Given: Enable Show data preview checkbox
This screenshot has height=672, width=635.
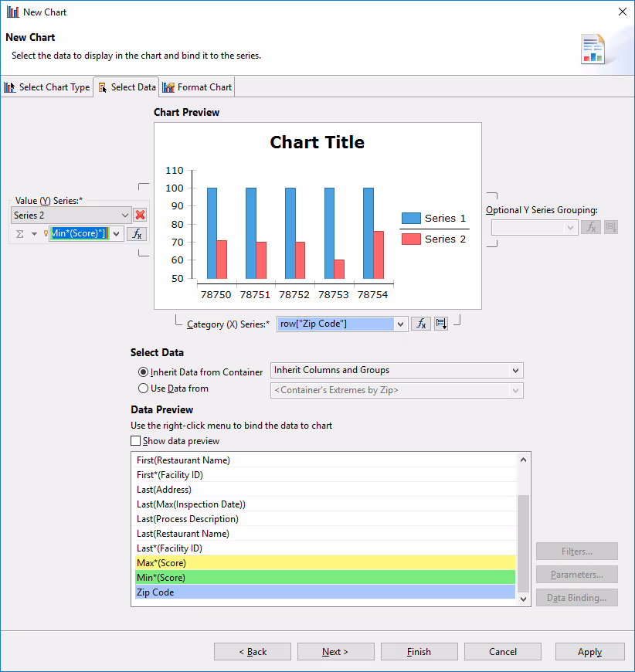Looking at the screenshot, I should (136, 441).
